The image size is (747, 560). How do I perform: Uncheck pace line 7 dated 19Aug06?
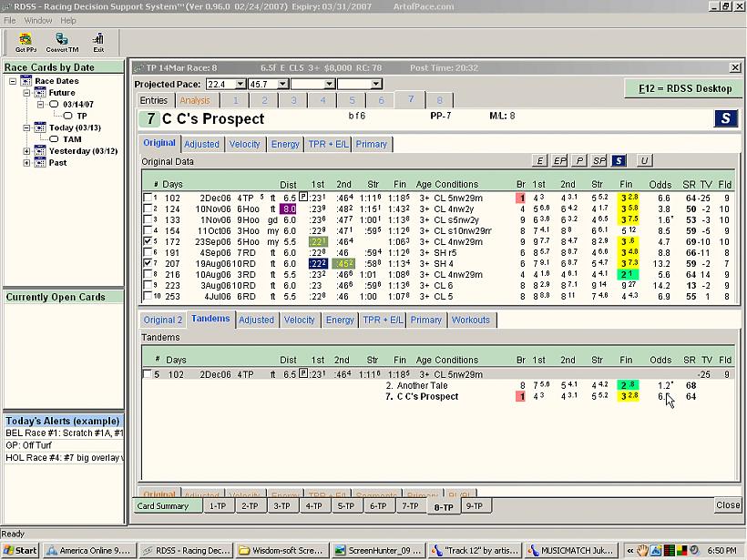point(148,263)
